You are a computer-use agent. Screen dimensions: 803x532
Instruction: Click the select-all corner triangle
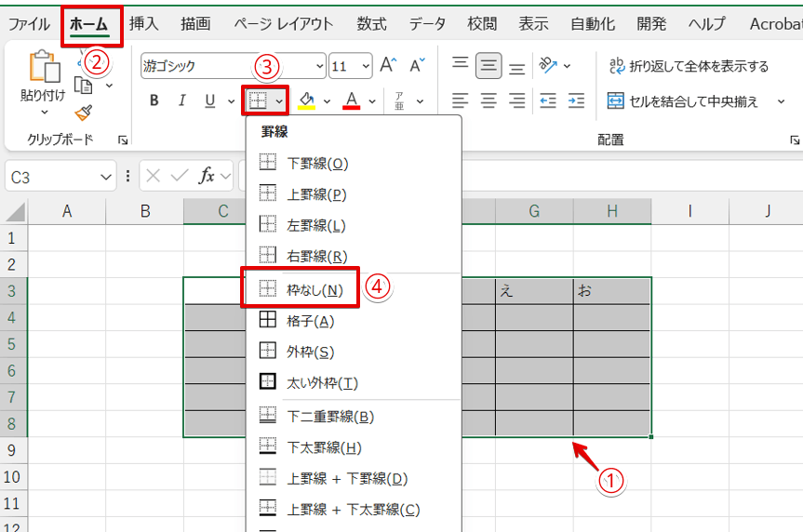pyautogui.click(x=15, y=211)
